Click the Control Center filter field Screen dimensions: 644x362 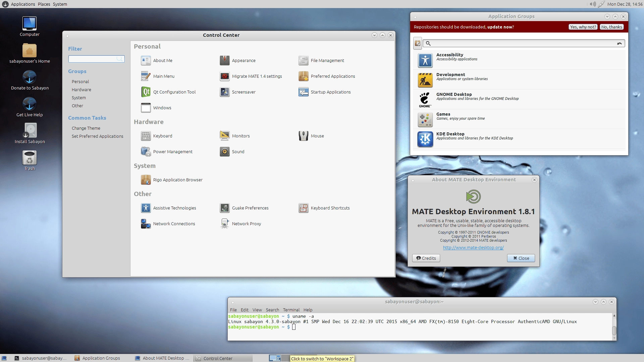tap(96, 59)
